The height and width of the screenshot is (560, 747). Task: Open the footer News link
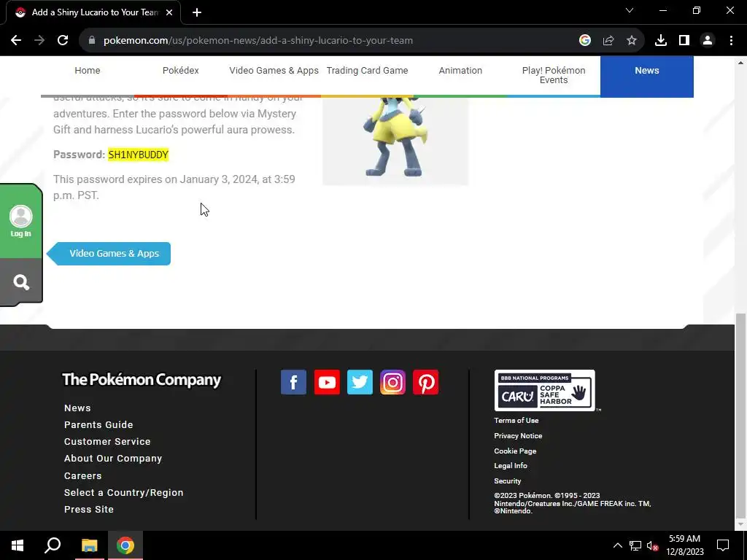tap(77, 408)
